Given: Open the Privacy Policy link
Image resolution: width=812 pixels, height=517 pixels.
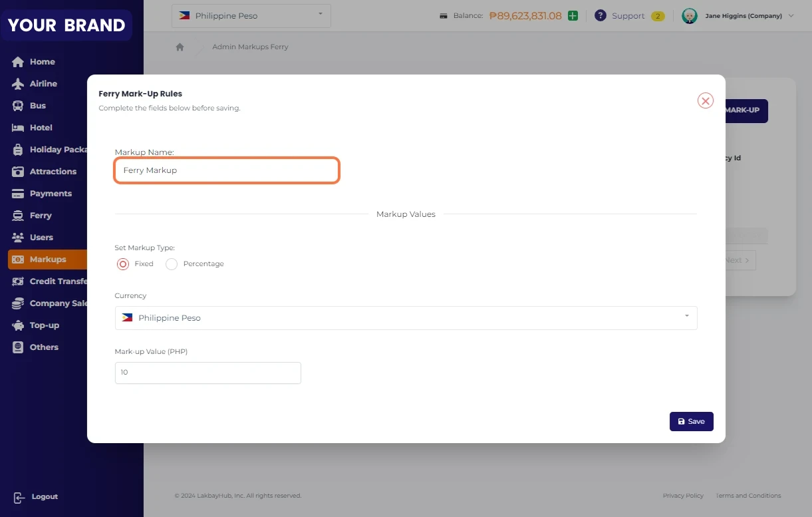Looking at the screenshot, I should click(683, 496).
